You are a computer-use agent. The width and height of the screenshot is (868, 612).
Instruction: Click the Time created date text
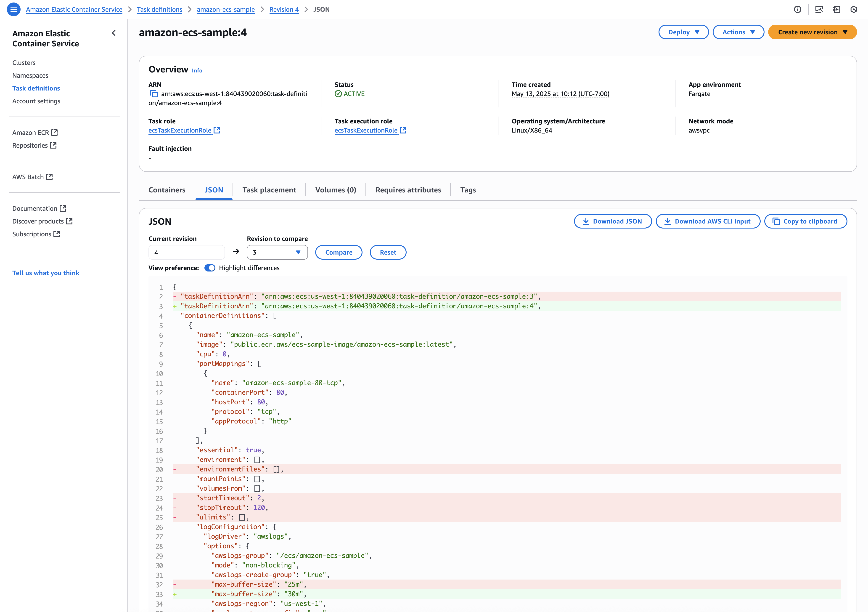560,94
